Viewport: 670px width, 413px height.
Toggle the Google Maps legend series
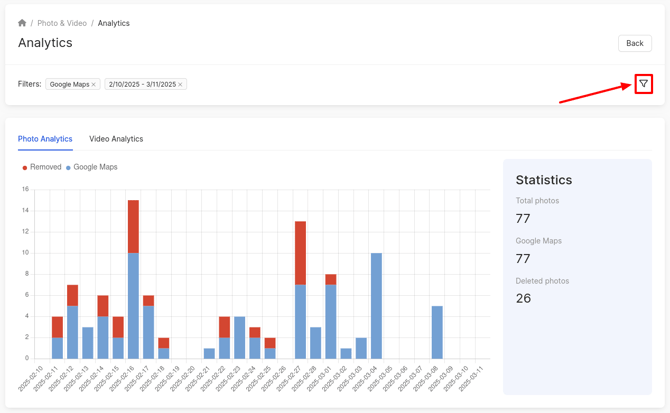95,167
